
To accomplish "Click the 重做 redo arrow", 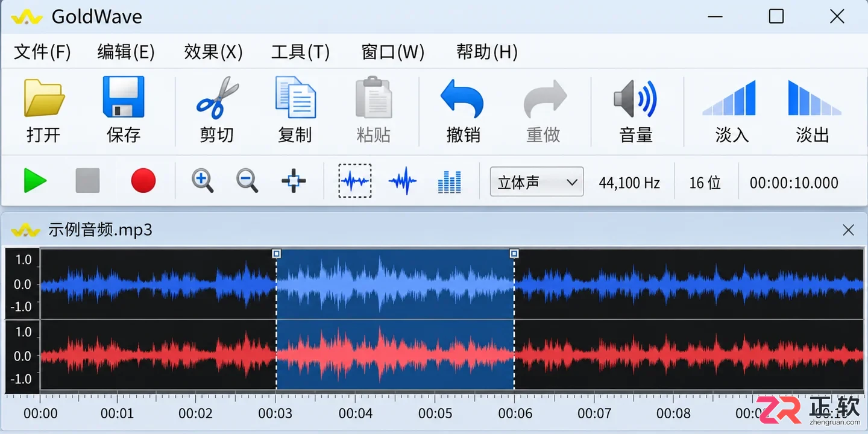I will point(544,98).
